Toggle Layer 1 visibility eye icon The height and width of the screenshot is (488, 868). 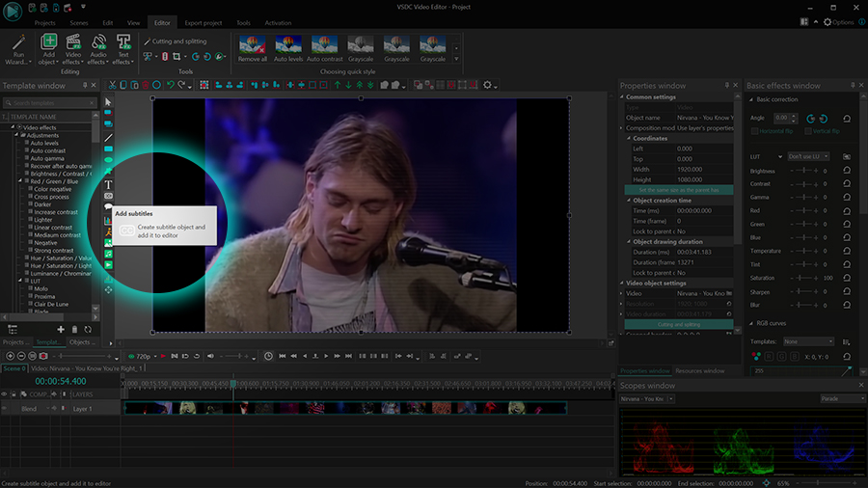pos(5,408)
